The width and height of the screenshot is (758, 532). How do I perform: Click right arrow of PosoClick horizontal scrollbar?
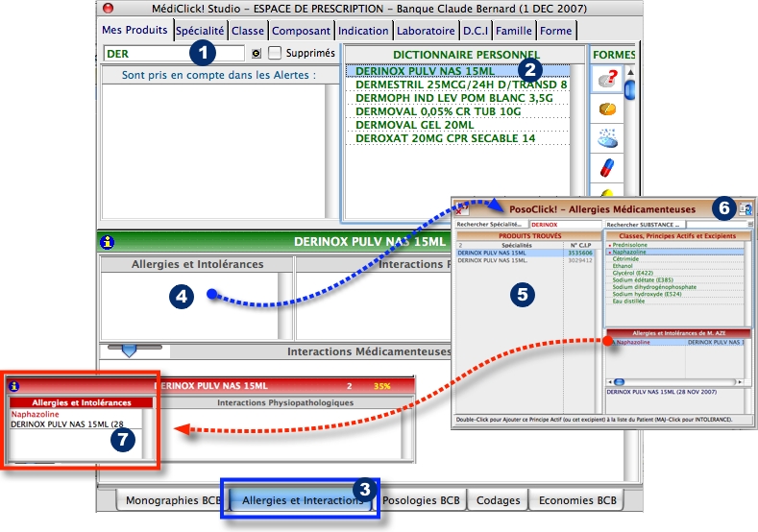pos(740,382)
